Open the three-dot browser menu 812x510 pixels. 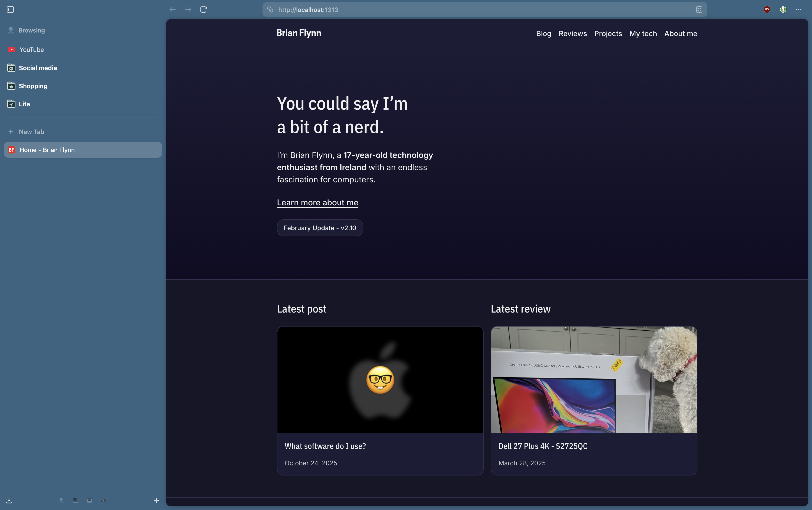point(798,9)
